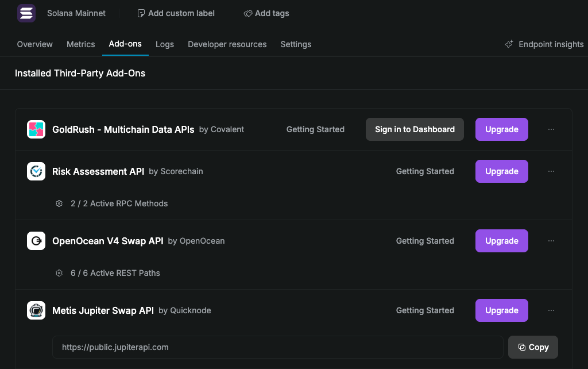The height and width of the screenshot is (369, 588).
Task: Open Getting Started for GoldRush
Action: [x=315, y=129]
